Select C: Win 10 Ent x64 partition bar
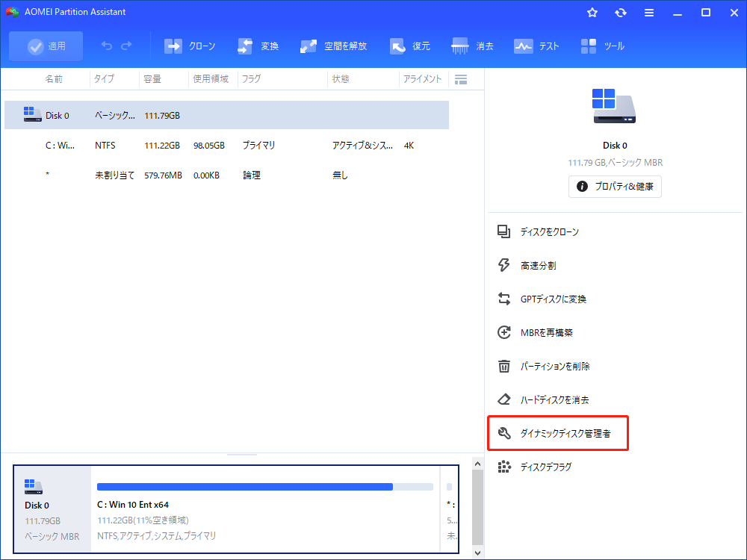Screen dimensions: 747x560 [265, 509]
